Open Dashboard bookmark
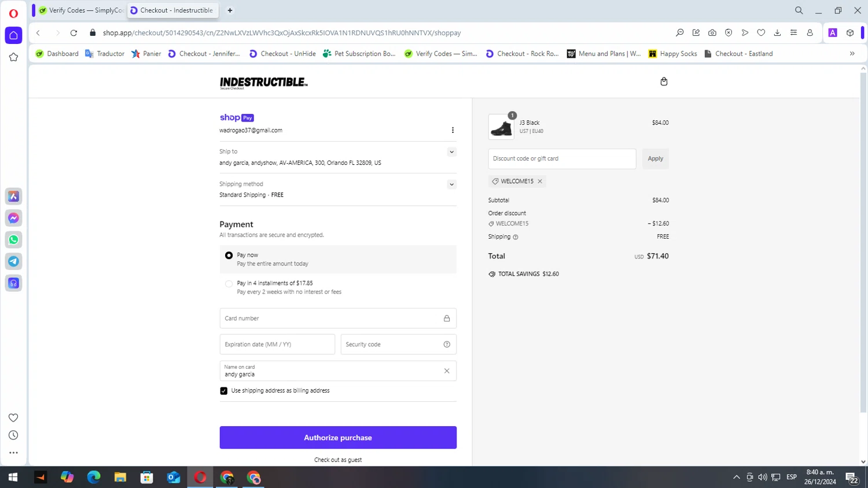868x488 pixels. [x=57, y=54]
